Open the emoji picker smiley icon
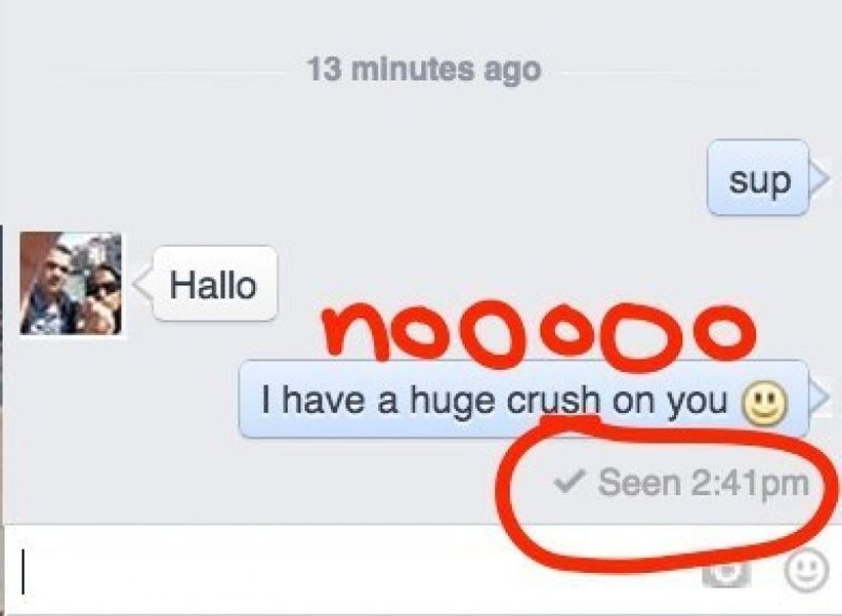The height and width of the screenshot is (616, 842). pyautogui.click(x=806, y=570)
